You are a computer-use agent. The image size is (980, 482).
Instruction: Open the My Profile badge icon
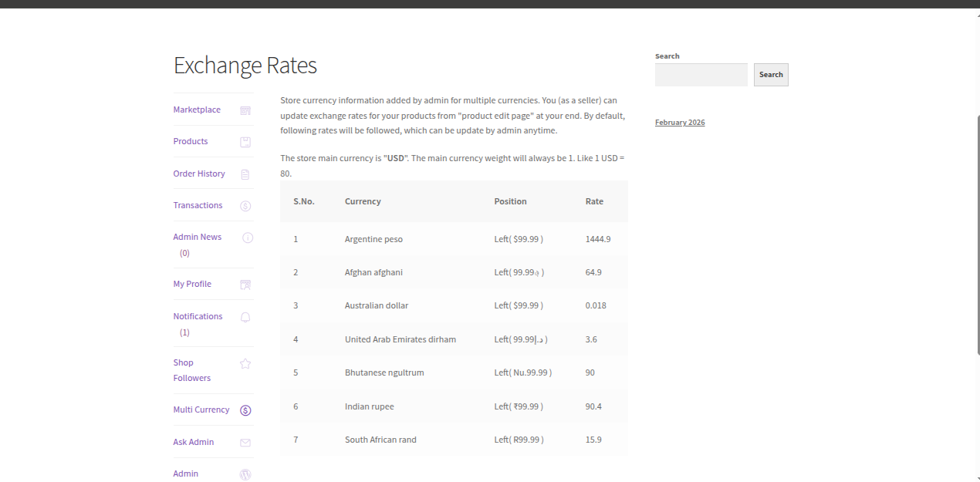(x=245, y=285)
